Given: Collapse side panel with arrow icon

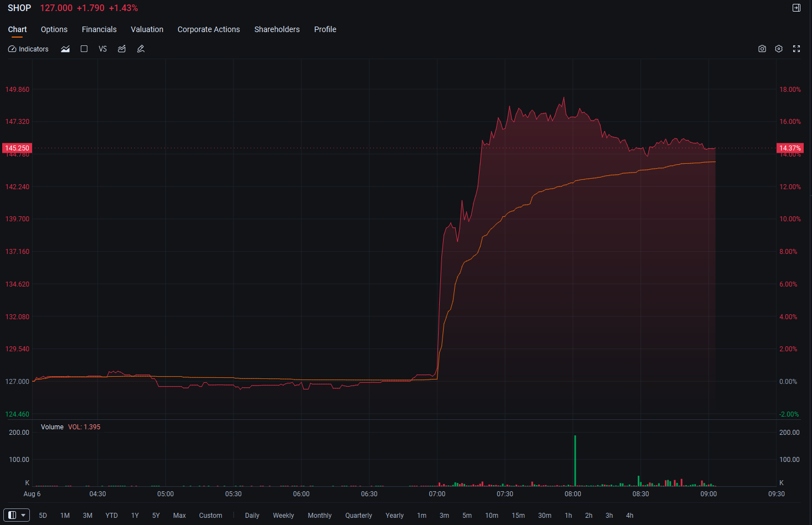Looking at the screenshot, I should [797, 8].
